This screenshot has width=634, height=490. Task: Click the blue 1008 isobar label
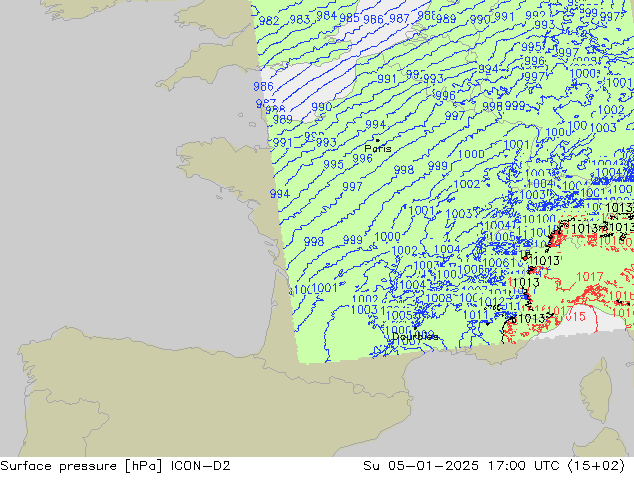coord(439,298)
